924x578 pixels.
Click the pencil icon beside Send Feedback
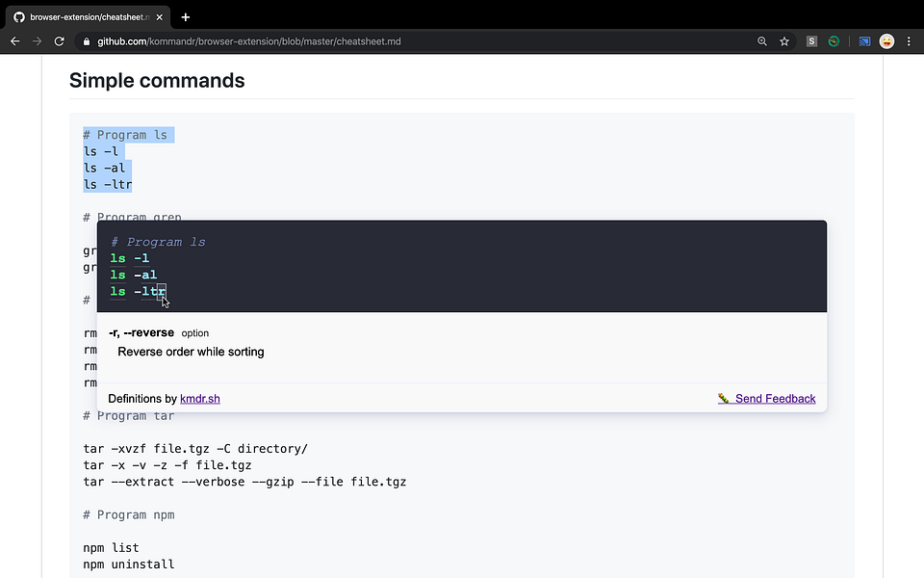723,399
